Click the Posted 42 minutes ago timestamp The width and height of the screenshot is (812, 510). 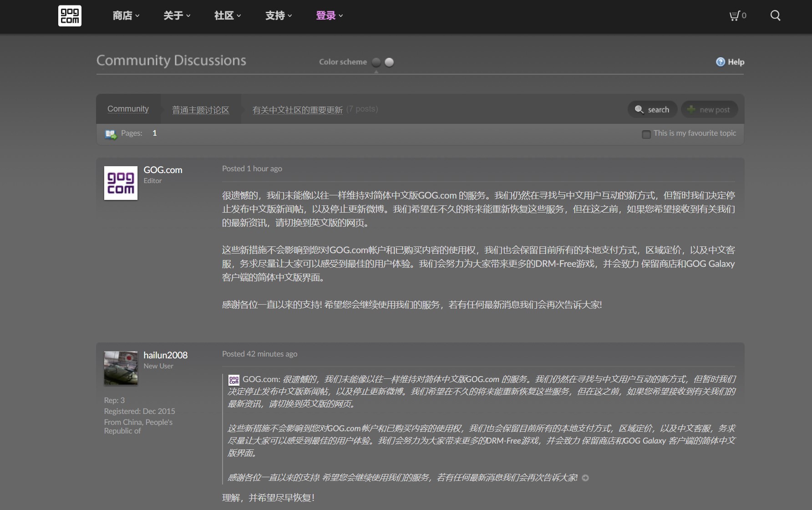pos(260,354)
